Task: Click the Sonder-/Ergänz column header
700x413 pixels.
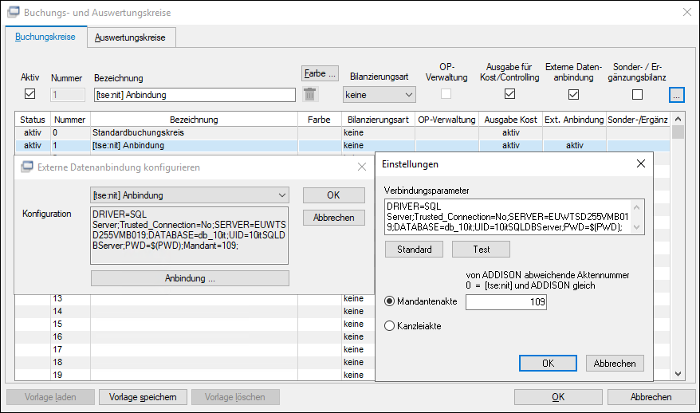Action: pos(638,120)
